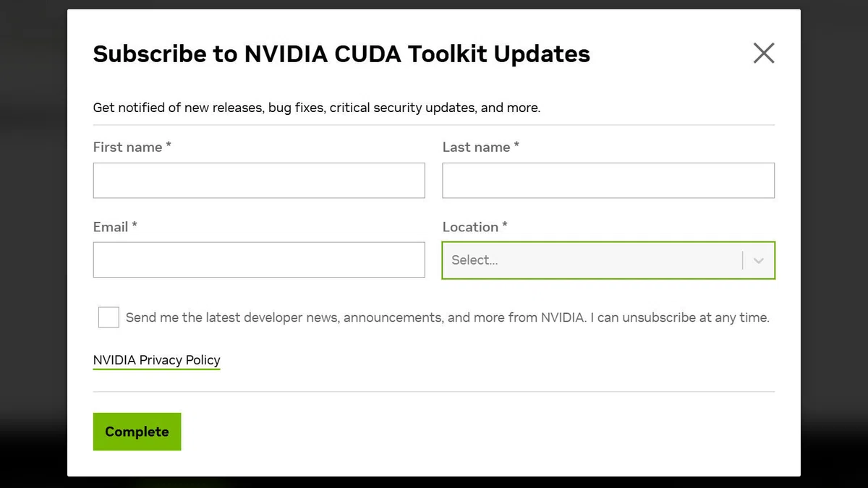Focus the First name text field

click(x=259, y=180)
